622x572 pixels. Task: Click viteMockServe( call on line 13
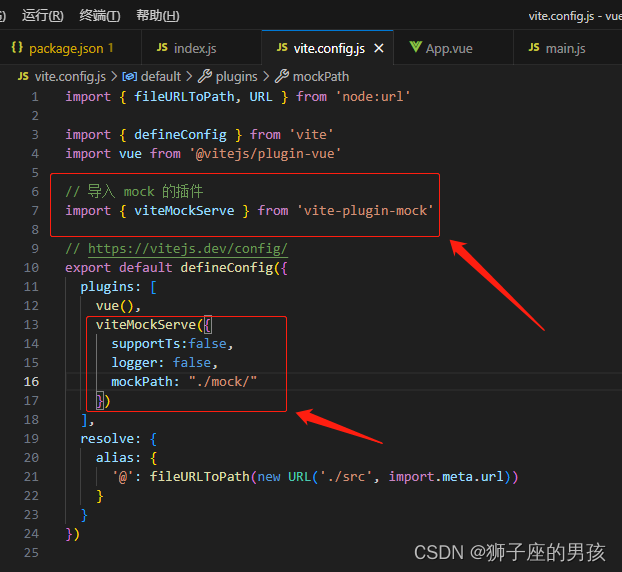[149, 325]
